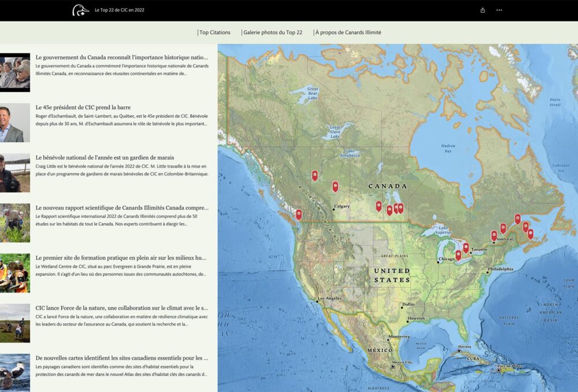Click portrait thumbnail of CIC president

[x=15, y=123]
